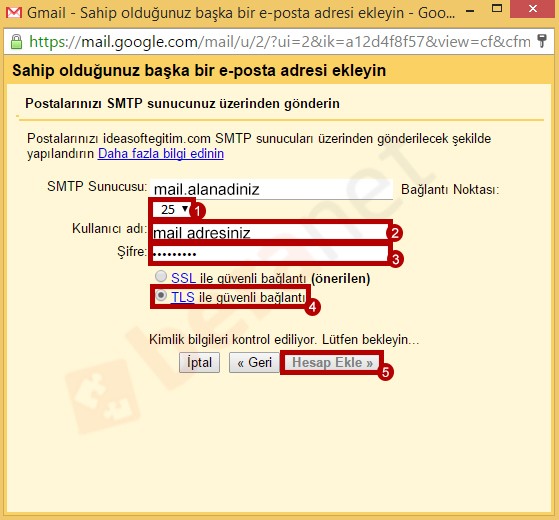Click the saved password key icon
559x520 pixels.
(x=542, y=41)
